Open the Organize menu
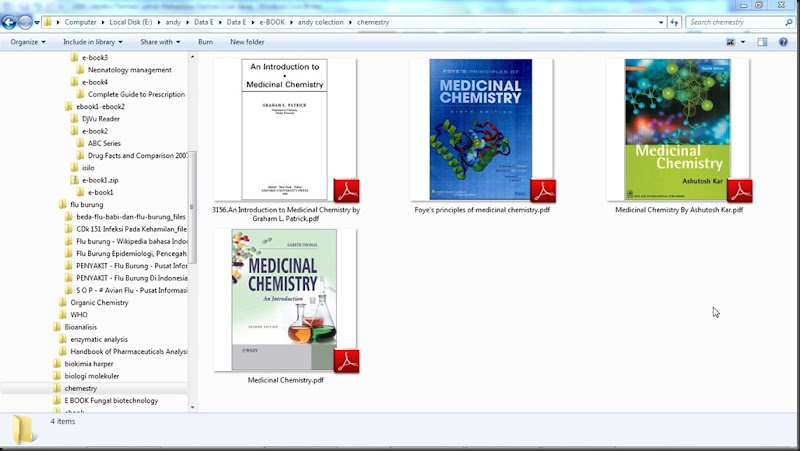 (28, 42)
